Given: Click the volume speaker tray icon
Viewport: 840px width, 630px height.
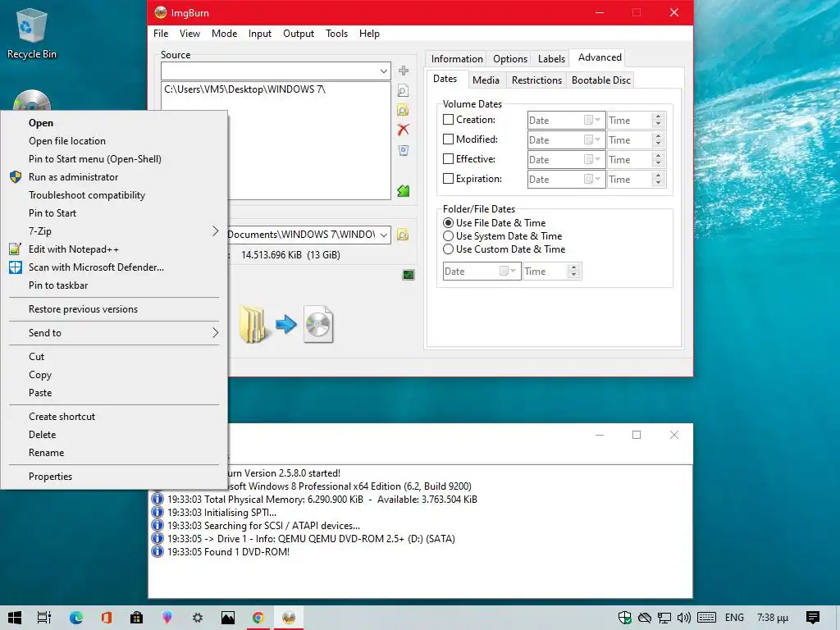Looking at the screenshot, I should [683, 618].
